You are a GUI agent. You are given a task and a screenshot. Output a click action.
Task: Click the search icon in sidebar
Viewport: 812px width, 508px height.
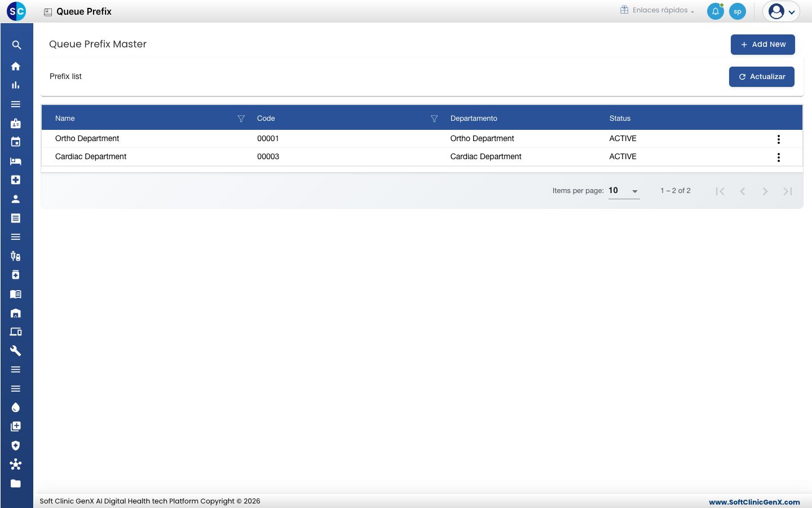pyautogui.click(x=16, y=45)
